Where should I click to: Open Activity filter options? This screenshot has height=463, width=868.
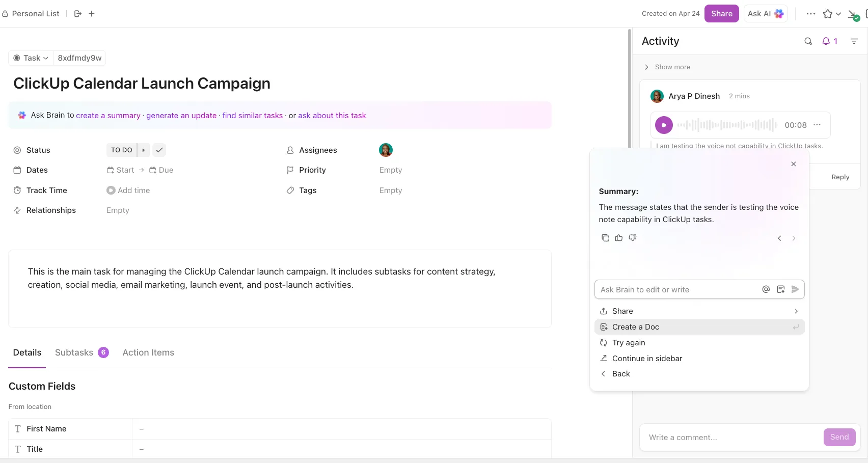(854, 41)
